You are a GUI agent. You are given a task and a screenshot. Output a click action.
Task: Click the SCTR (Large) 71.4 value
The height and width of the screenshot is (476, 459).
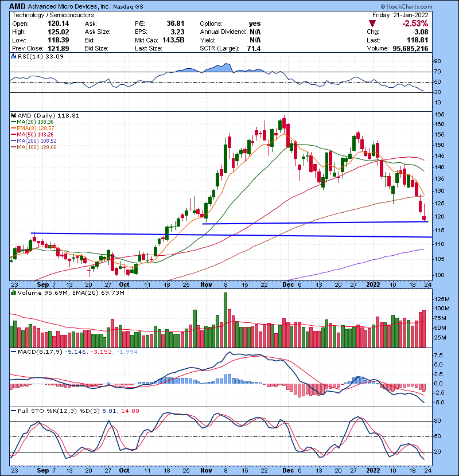(x=254, y=48)
